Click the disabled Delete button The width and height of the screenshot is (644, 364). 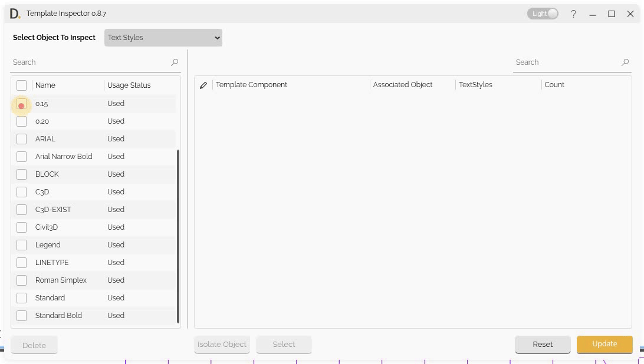coord(34,345)
